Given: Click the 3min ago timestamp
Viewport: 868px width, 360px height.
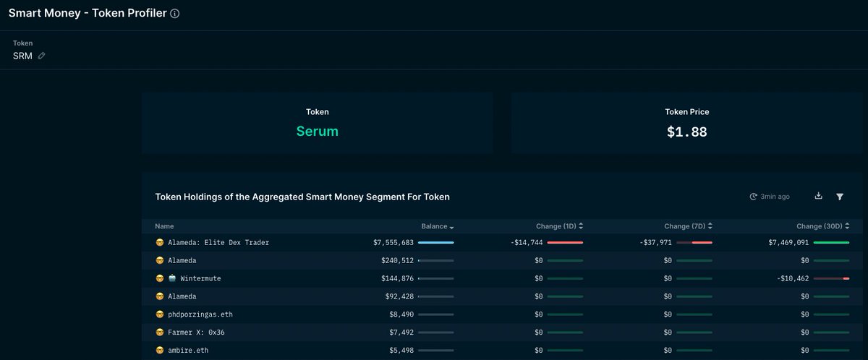Looking at the screenshot, I should pyautogui.click(x=775, y=197).
